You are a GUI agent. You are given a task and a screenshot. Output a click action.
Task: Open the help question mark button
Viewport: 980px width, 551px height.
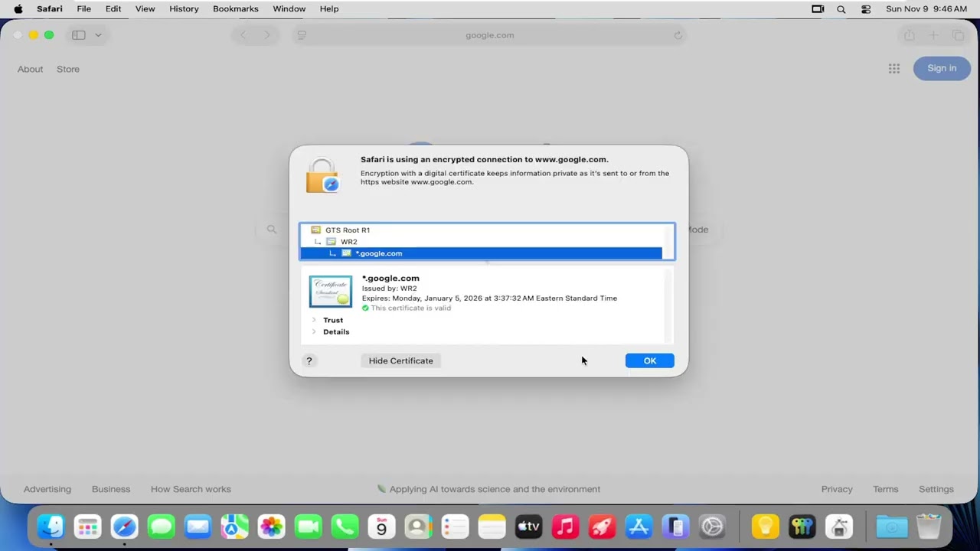point(309,360)
